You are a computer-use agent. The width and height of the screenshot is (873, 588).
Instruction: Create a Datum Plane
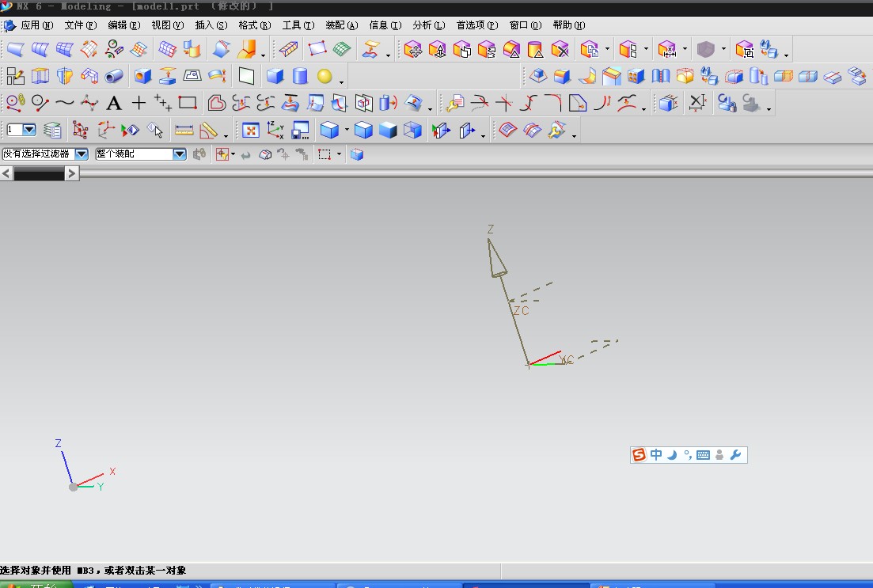(246, 76)
